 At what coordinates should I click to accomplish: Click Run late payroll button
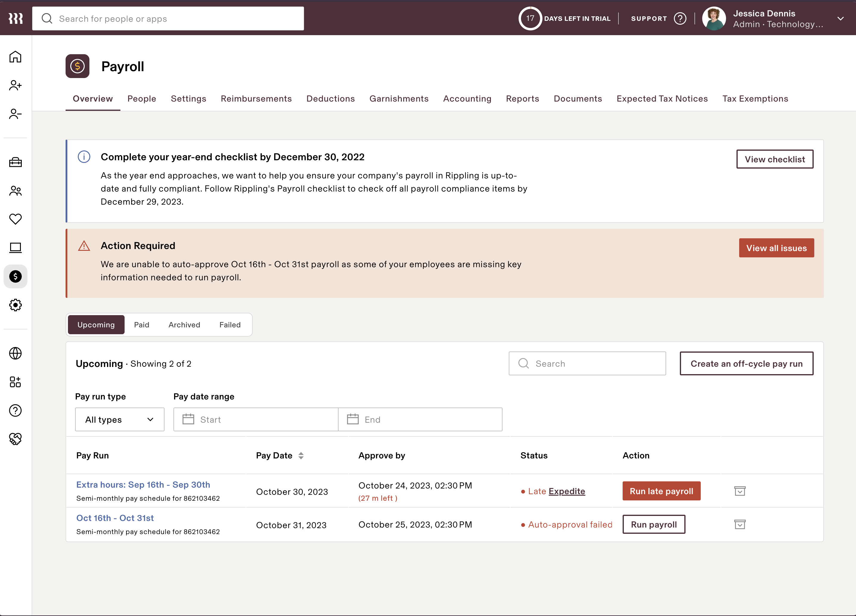coord(661,491)
